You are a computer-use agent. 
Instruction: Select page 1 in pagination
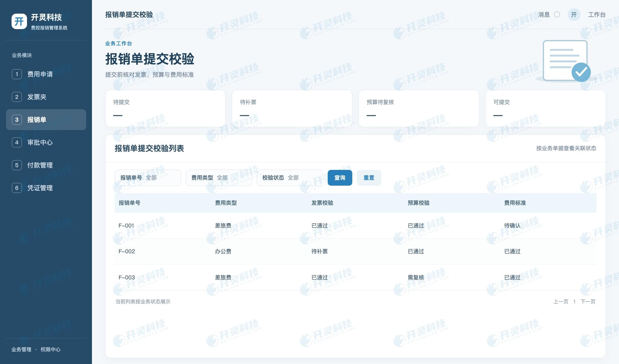[574, 302]
